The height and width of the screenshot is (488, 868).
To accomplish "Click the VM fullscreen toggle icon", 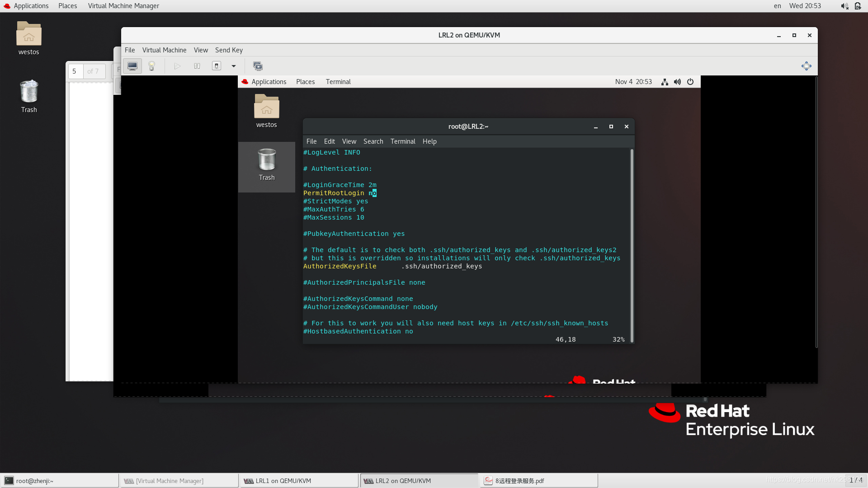I will click(x=806, y=66).
